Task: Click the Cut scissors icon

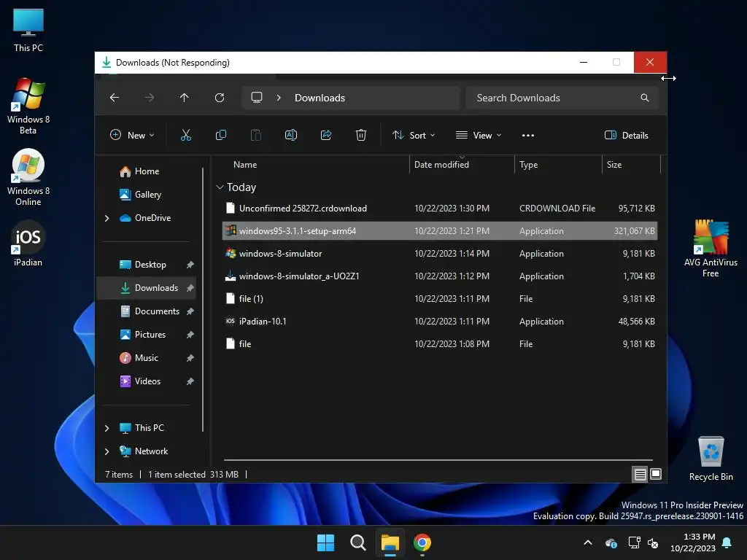Action: pyautogui.click(x=186, y=135)
